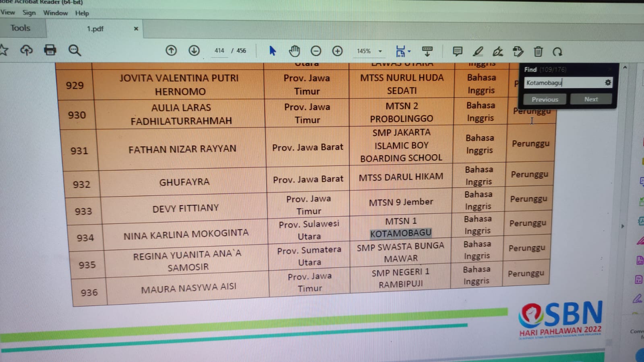The width and height of the screenshot is (644, 362).
Task: Open the magnifier search tool
Action: pyautogui.click(x=75, y=50)
